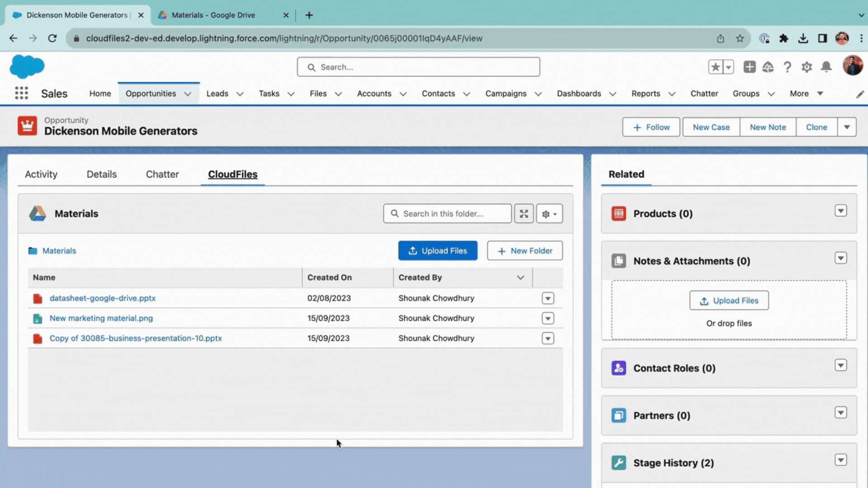
Task: Click the dropdown arrow for datasheet-google-drive.pptx
Action: tap(547, 298)
